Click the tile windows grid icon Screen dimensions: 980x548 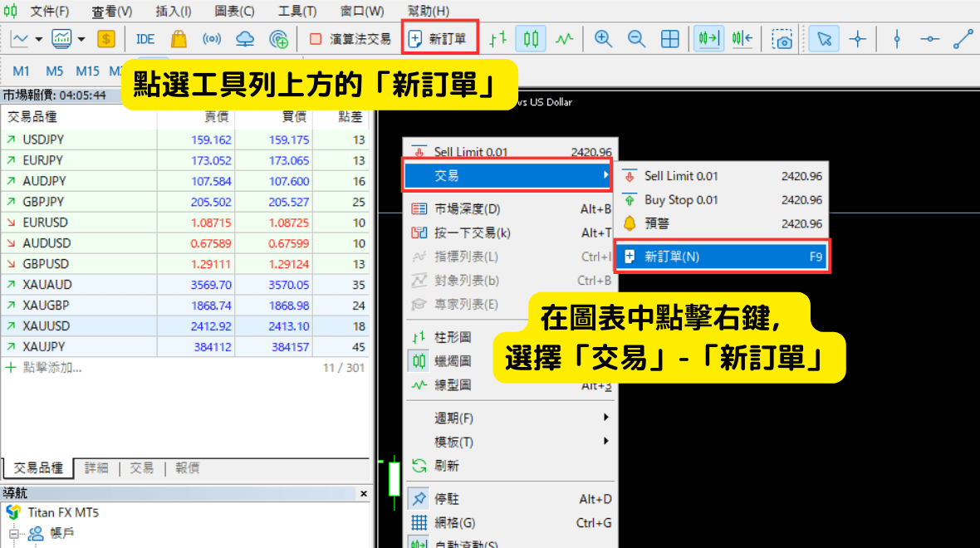(x=670, y=39)
